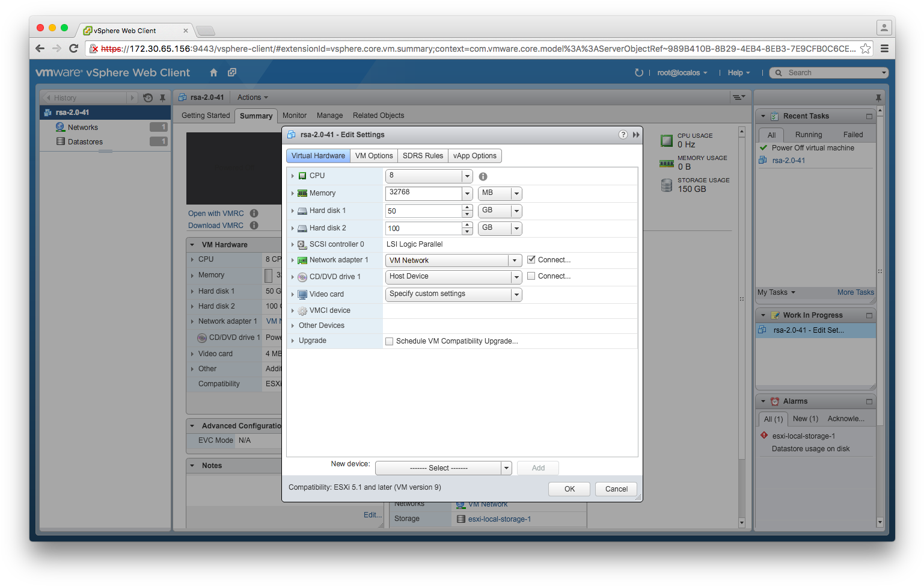Click the Chrome profile icon
Image resolution: width=924 pixels, height=586 pixels.
[x=884, y=28]
